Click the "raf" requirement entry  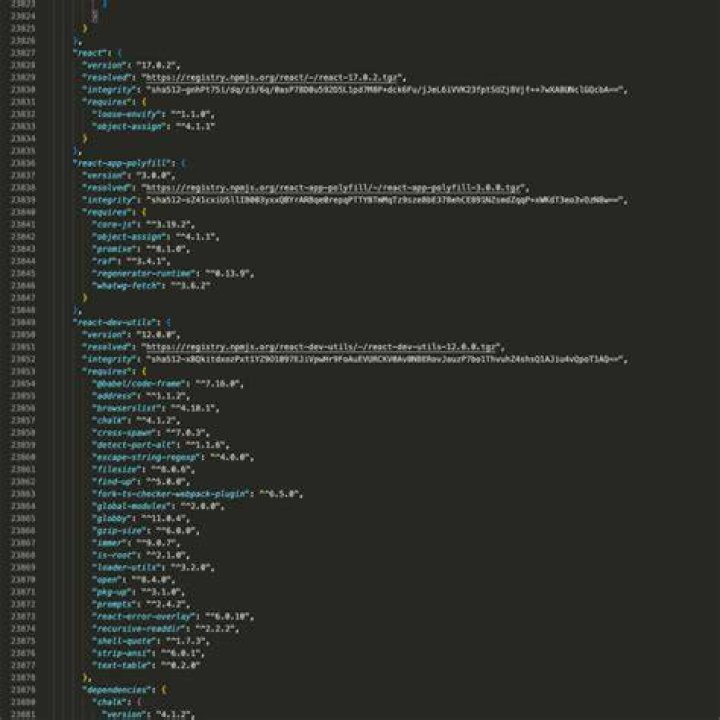(x=131, y=261)
